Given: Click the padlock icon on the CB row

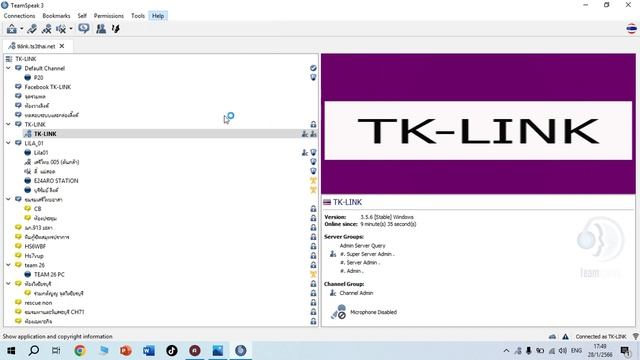Looking at the screenshot, I should (313, 209).
